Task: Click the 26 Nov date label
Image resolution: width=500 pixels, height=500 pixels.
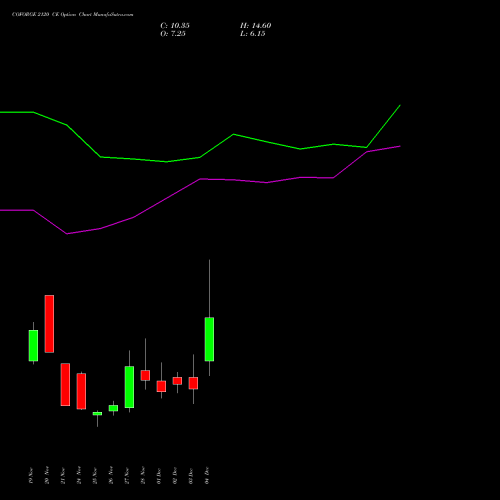Action: 111,476
